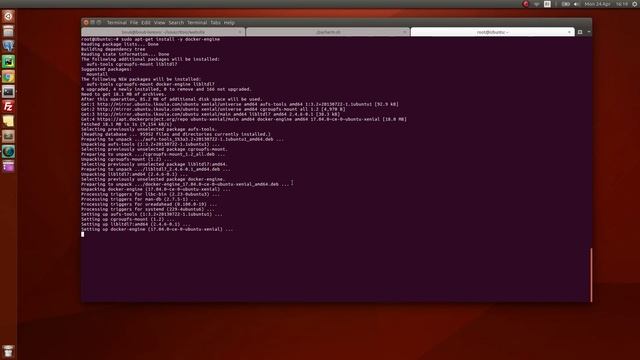The image size is (640, 360).
Task: Click the 'Reading package lists... Done' line
Action: coord(120,44)
